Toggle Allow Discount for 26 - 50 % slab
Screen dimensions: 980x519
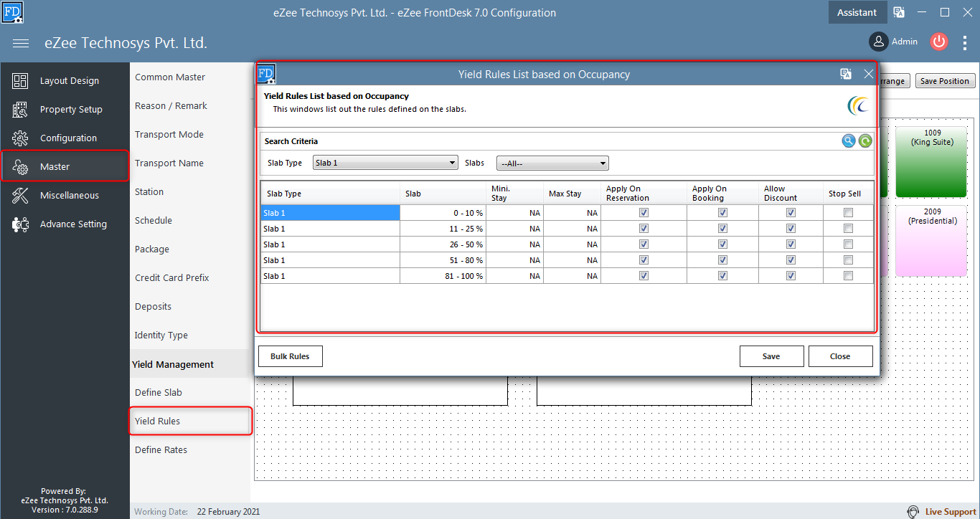[x=791, y=244]
